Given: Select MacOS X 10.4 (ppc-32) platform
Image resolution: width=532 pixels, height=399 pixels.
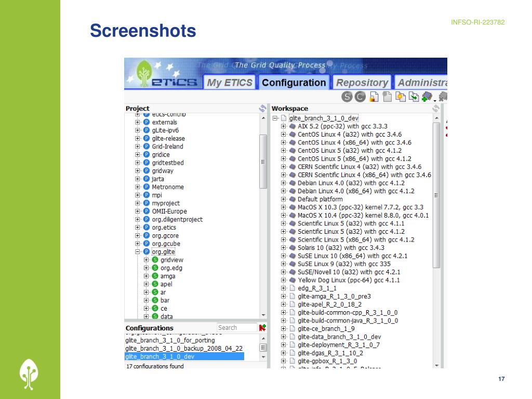Looking at the screenshot, I should coord(363,215).
